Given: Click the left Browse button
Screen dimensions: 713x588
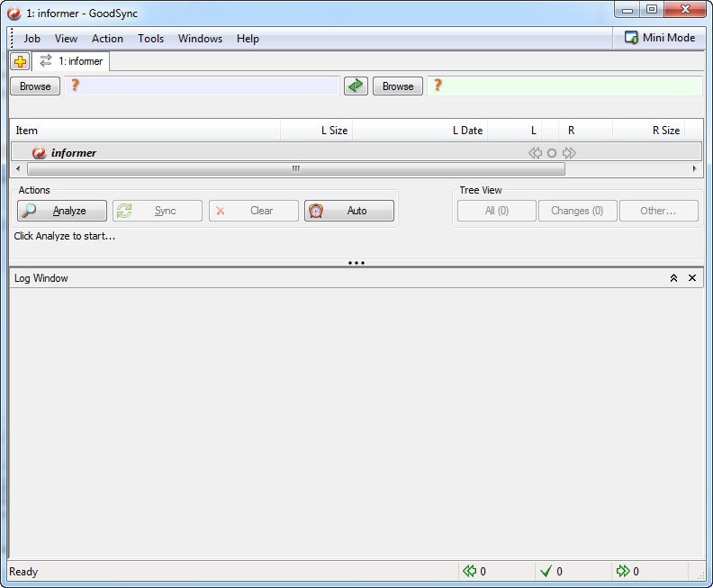Looking at the screenshot, I should (35, 86).
